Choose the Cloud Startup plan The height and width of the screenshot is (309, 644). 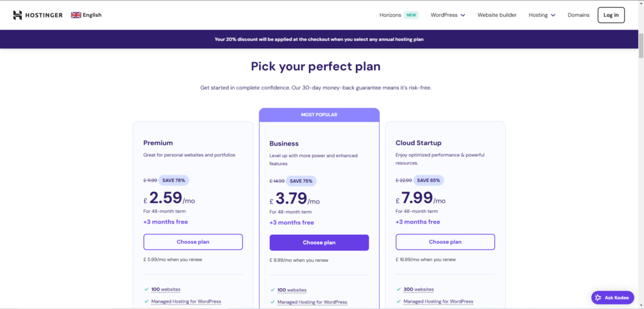pyautogui.click(x=445, y=242)
